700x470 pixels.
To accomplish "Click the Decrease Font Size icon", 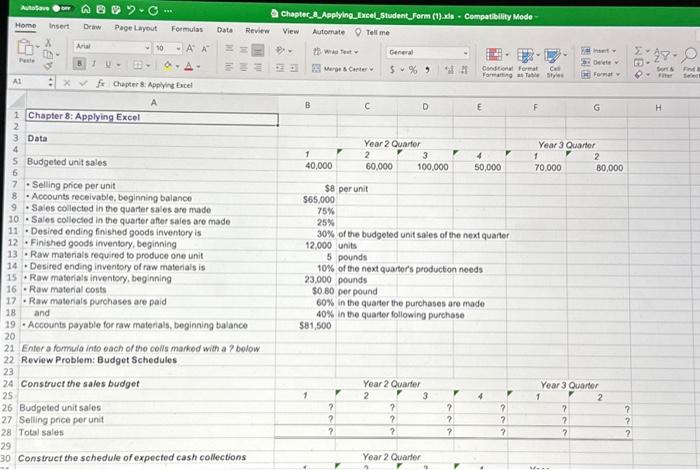I will (205, 49).
